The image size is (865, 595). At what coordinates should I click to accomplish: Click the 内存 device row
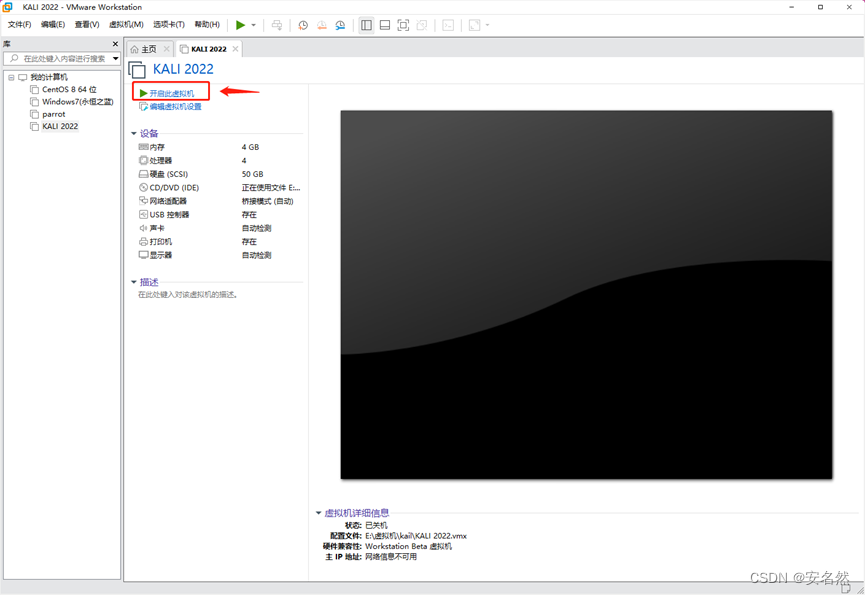(x=220, y=147)
